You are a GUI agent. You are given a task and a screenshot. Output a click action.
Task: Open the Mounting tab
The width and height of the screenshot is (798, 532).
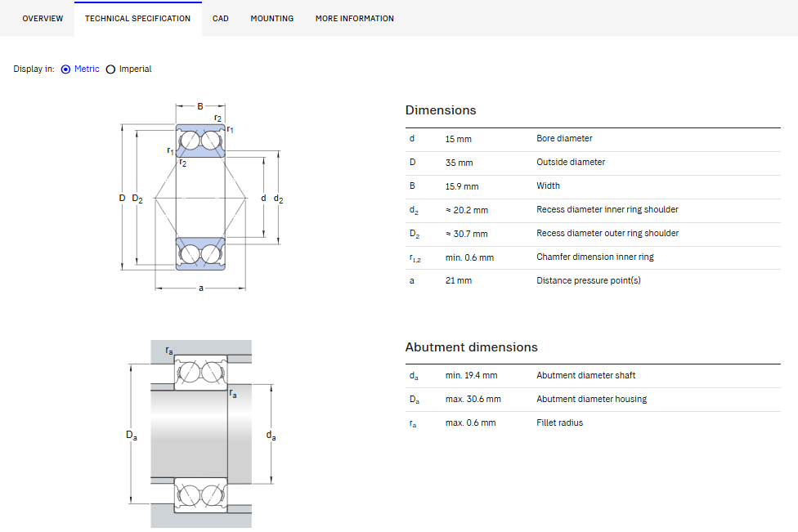[271, 18]
